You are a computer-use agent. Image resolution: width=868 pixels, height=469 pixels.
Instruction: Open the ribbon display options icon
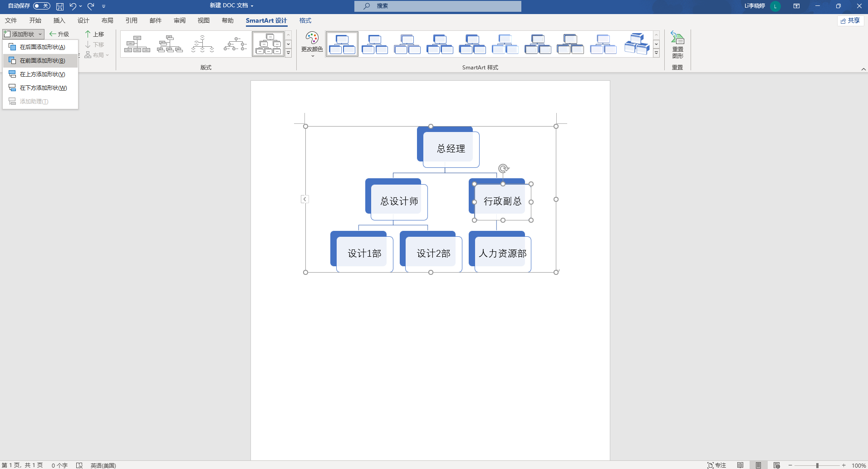[796, 6]
